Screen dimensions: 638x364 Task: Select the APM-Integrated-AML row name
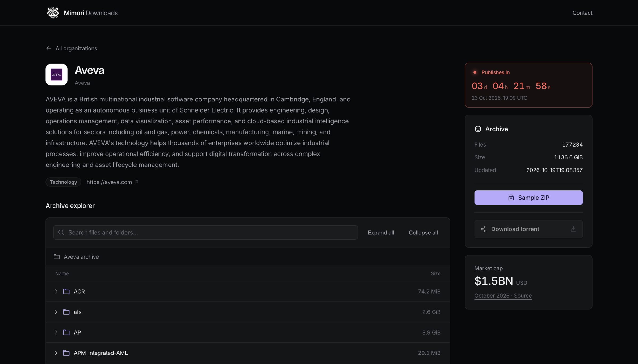(101, 353)
